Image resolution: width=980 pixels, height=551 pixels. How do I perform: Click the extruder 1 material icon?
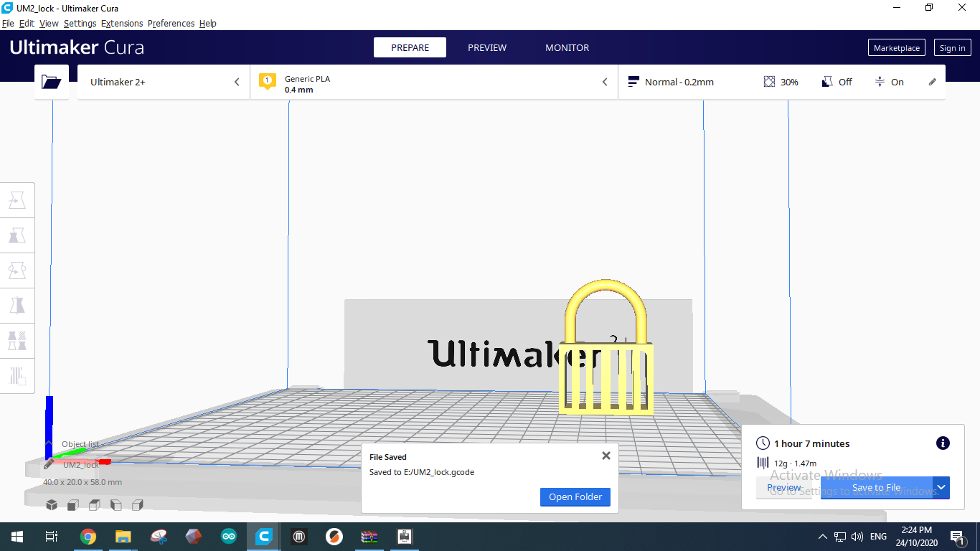[x=268, y=81]
